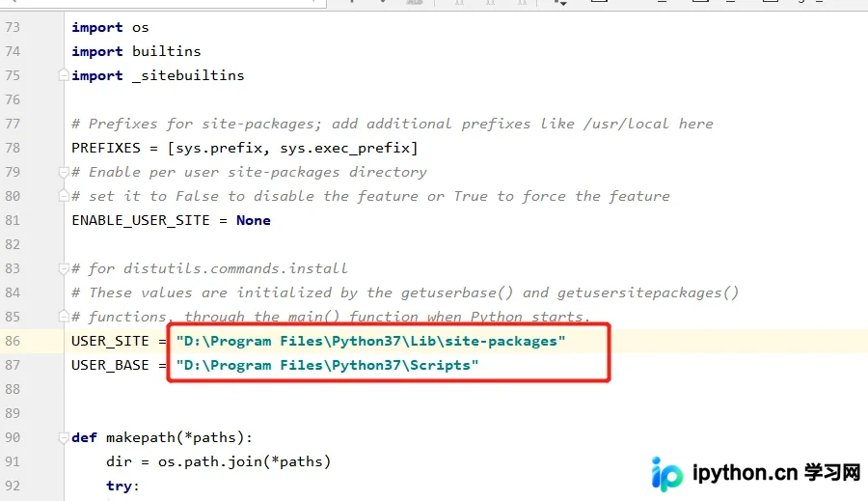Click the "_sitebuiltins" module name
The height and width of the screenshot is (501, 868).
pyautogui.click(x=188, y=75)
